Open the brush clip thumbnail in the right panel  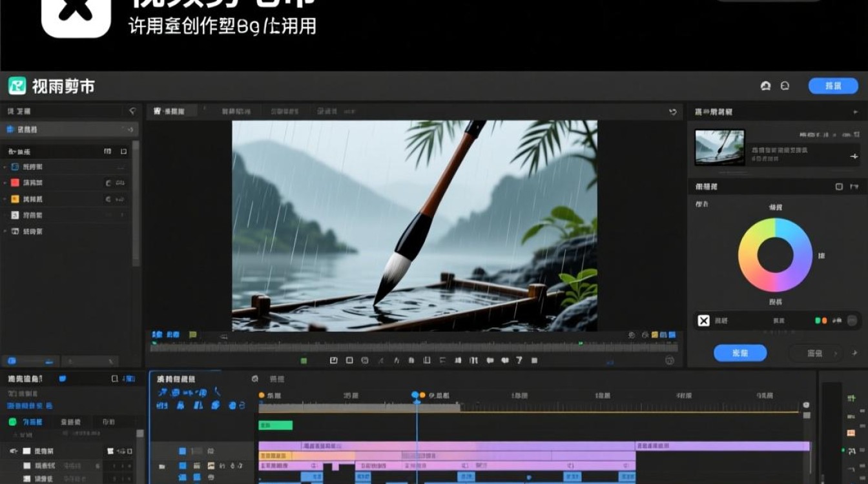pos(719,147)
